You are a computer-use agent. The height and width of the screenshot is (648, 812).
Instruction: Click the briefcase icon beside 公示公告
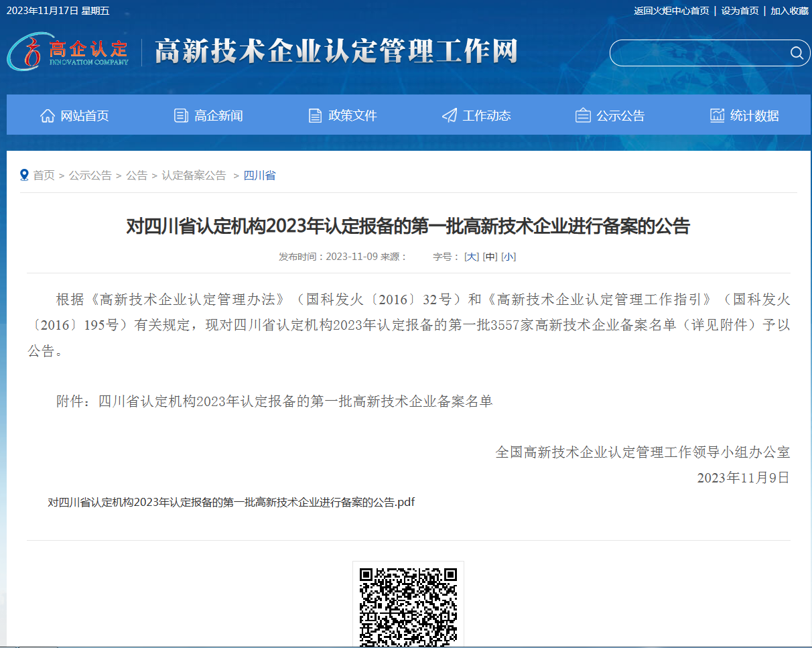(583, 116)
